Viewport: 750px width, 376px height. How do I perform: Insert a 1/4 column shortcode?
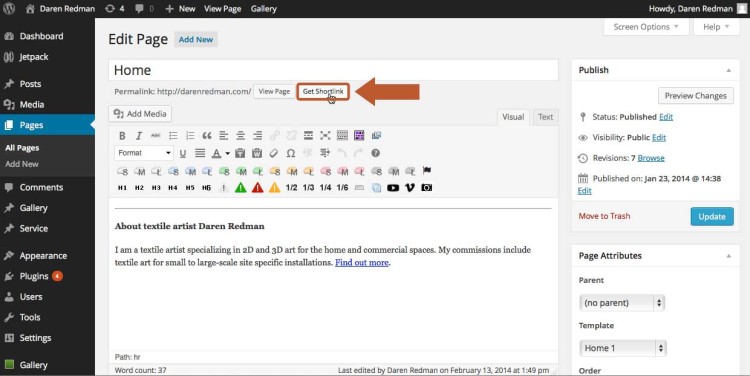coord(325,188)
